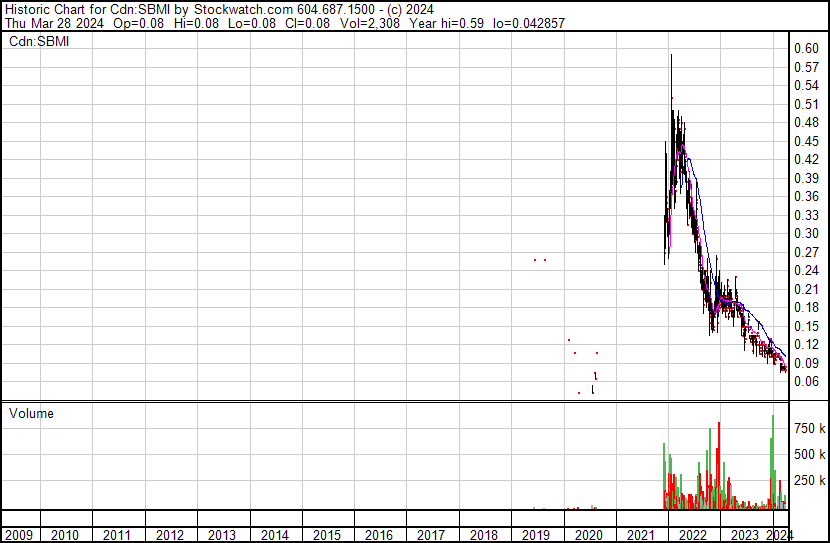Select the 2015 year label on timeline

327,535
